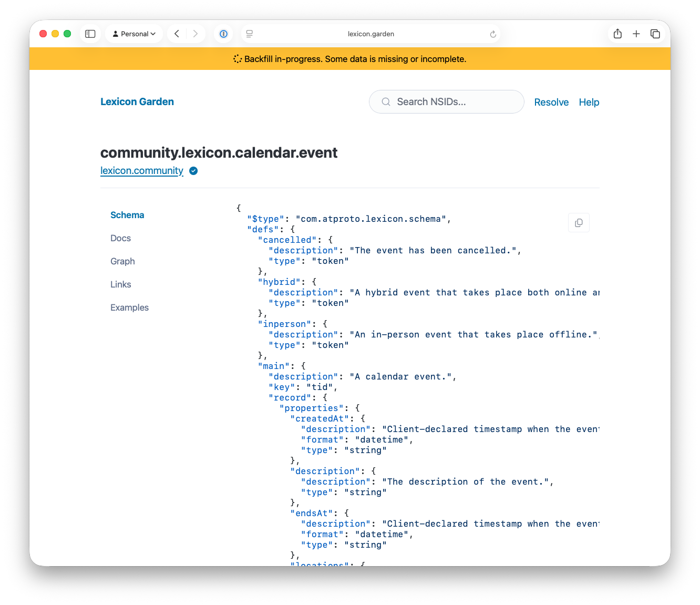Screen dimensions: 700x605
Task: Open the Help link
Action: (589, 102)
